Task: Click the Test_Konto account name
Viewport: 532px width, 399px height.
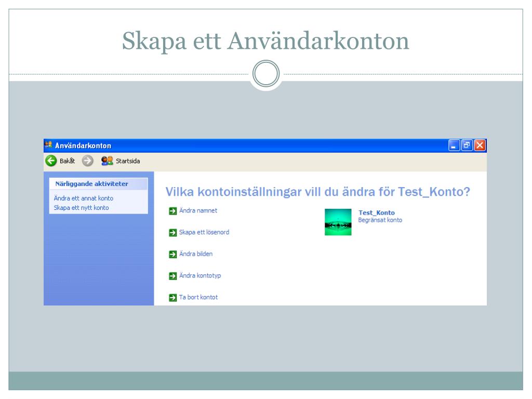Action: tap(377, 212)
